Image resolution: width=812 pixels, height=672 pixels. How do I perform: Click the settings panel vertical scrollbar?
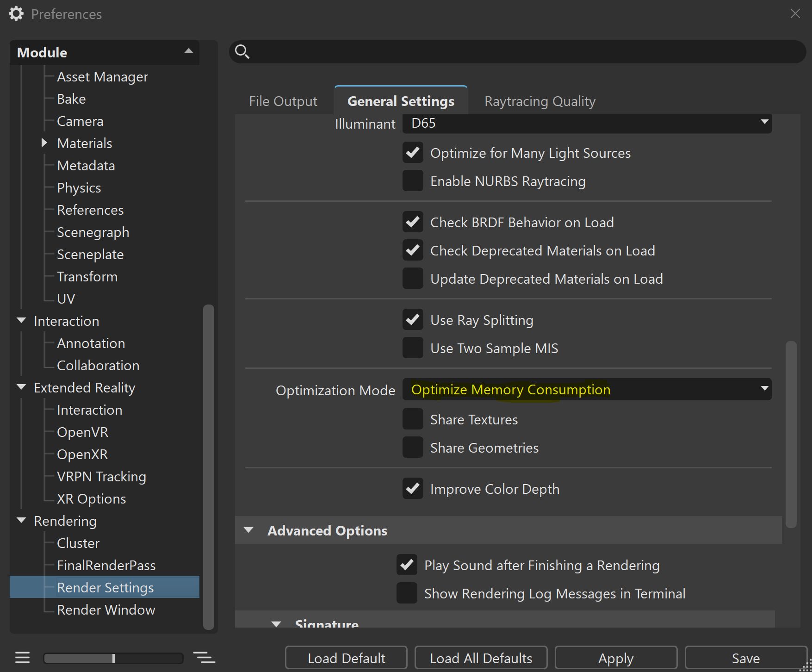(791, 434)
